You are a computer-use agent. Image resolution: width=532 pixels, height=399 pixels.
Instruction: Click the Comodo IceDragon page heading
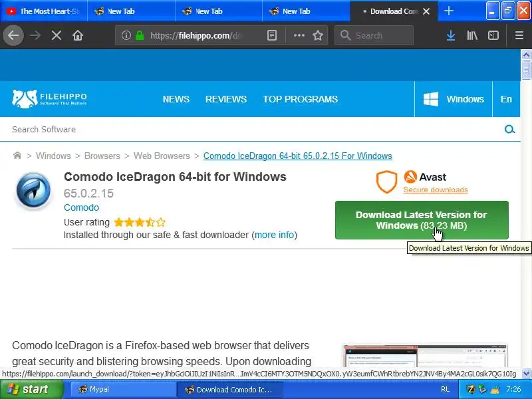pyautogui.click(x=175, y=177)
